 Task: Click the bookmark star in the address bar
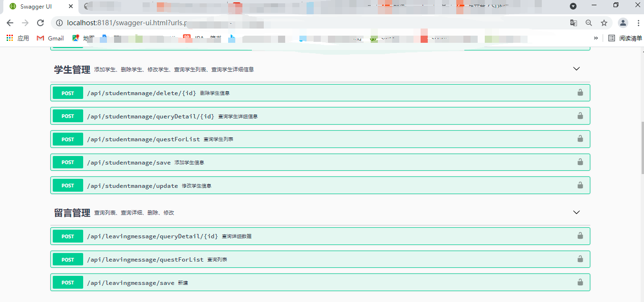(604, 22)
